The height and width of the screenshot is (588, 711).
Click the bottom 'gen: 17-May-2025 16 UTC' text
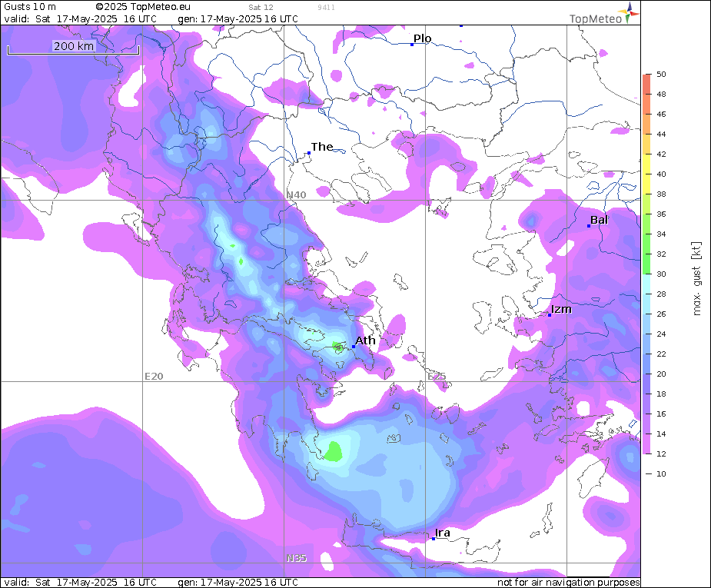(x=238, y=582)
